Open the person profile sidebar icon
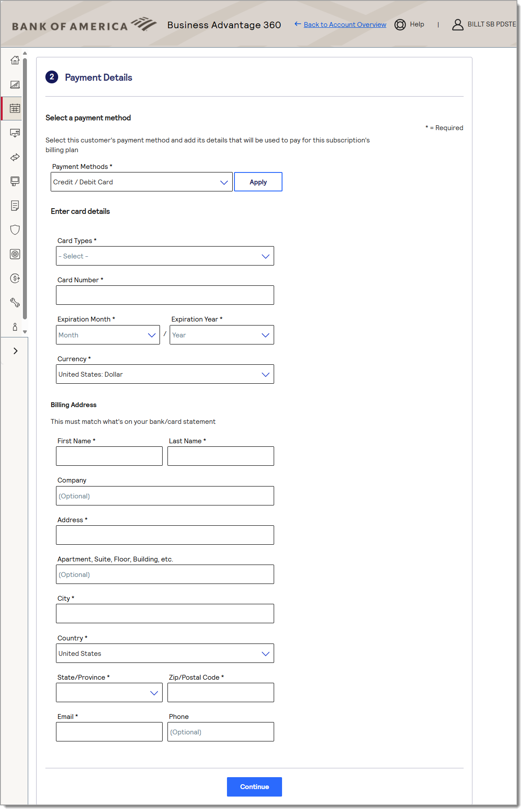Screen dimensions: 524x812 pyautogui.click(x=15, y=327)
